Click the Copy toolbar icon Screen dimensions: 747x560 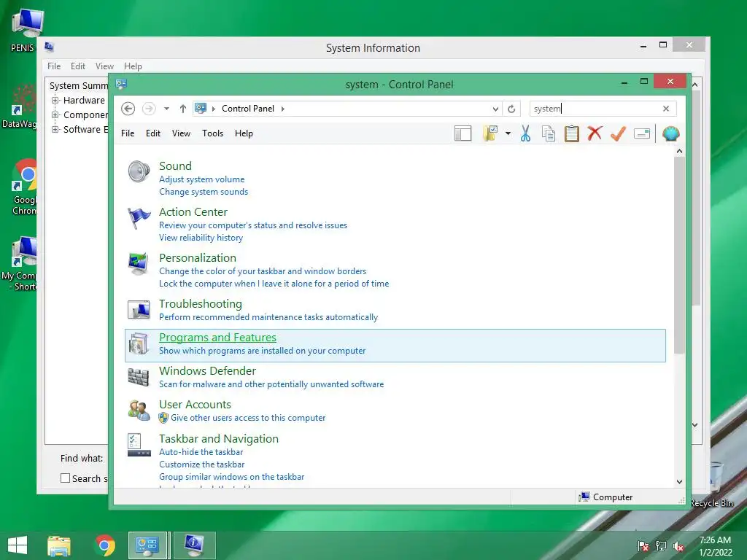point(549,134)
